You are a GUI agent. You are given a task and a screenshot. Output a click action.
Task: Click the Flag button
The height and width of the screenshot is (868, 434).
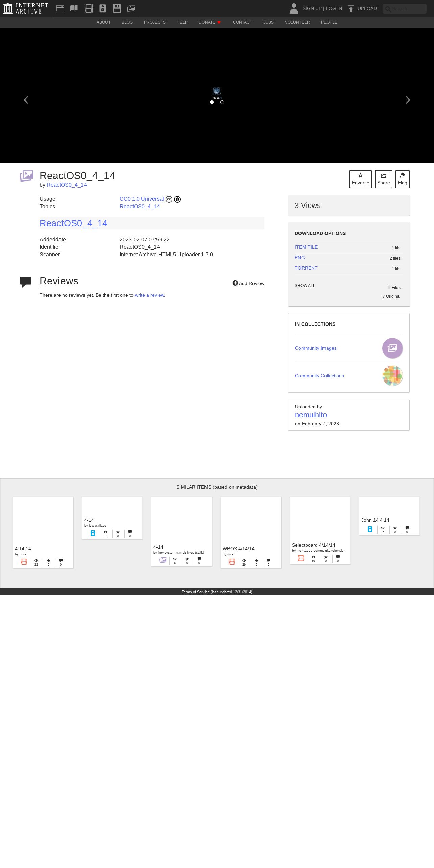tap(403, 179)
